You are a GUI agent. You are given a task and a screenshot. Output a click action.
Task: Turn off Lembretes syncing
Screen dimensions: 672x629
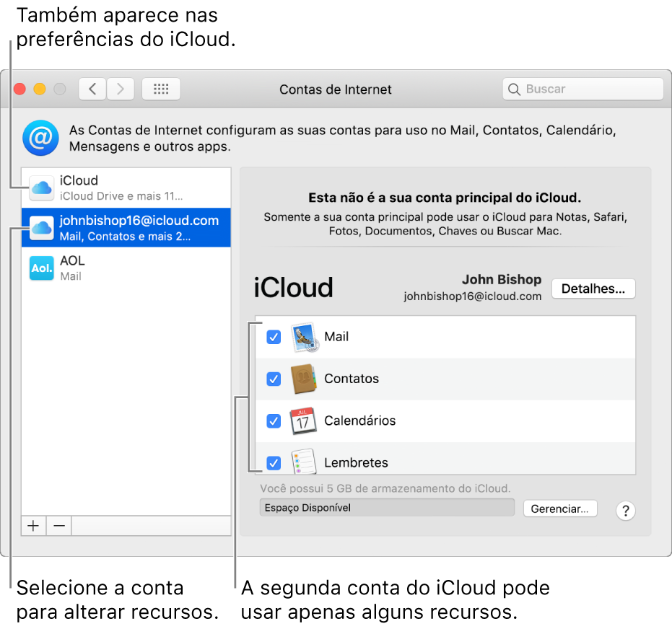pos(274,462)
